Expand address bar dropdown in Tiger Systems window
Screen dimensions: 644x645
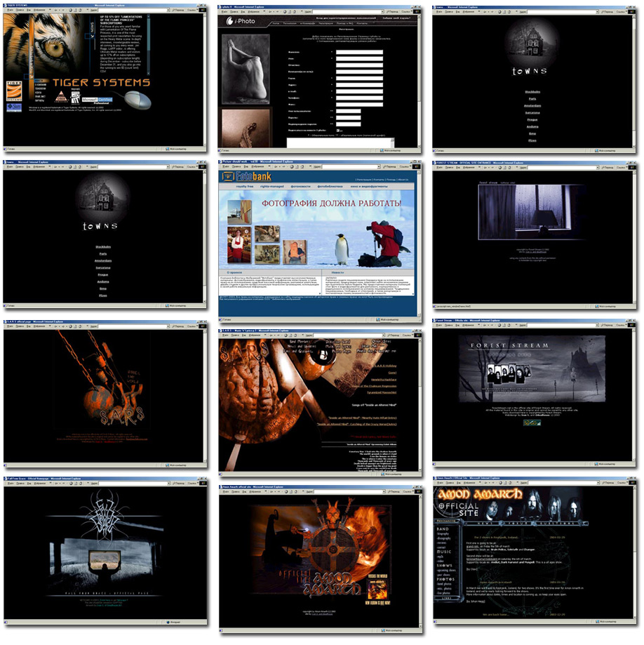click(168, 11)
